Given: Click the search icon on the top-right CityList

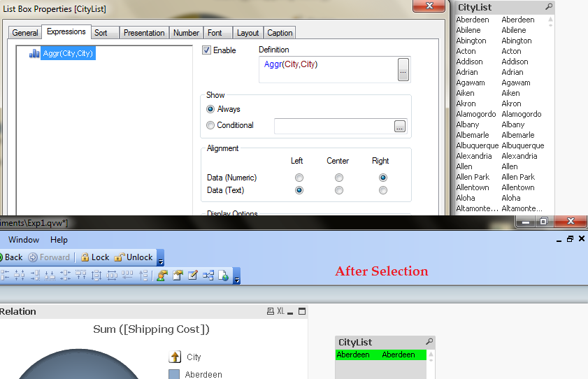Looking at the screenshot, I should pyautogui.click(x=549, y=7).
